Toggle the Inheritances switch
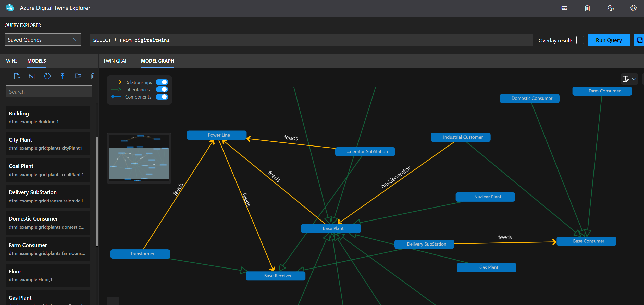This screenshot has width=644, height=305. point(162,89)
